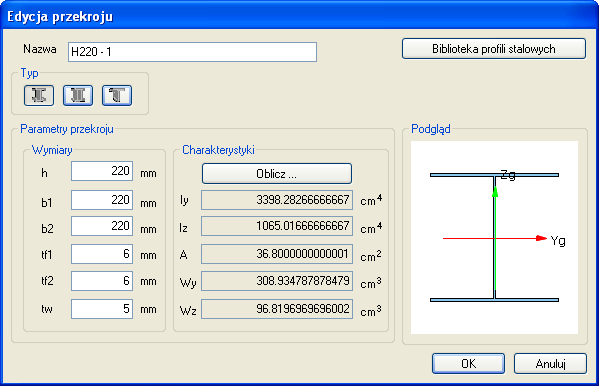Click the Zg axis label in preview

tap(508, 175)
